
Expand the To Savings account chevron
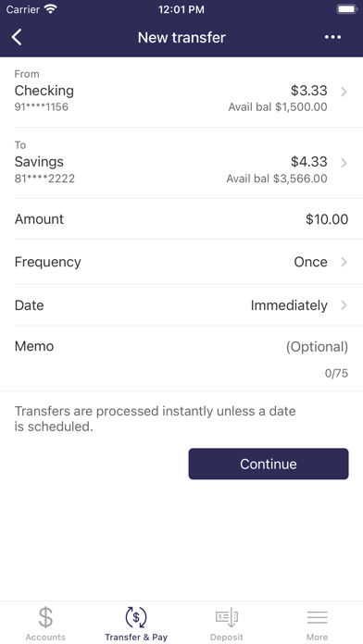coord(344,163)
